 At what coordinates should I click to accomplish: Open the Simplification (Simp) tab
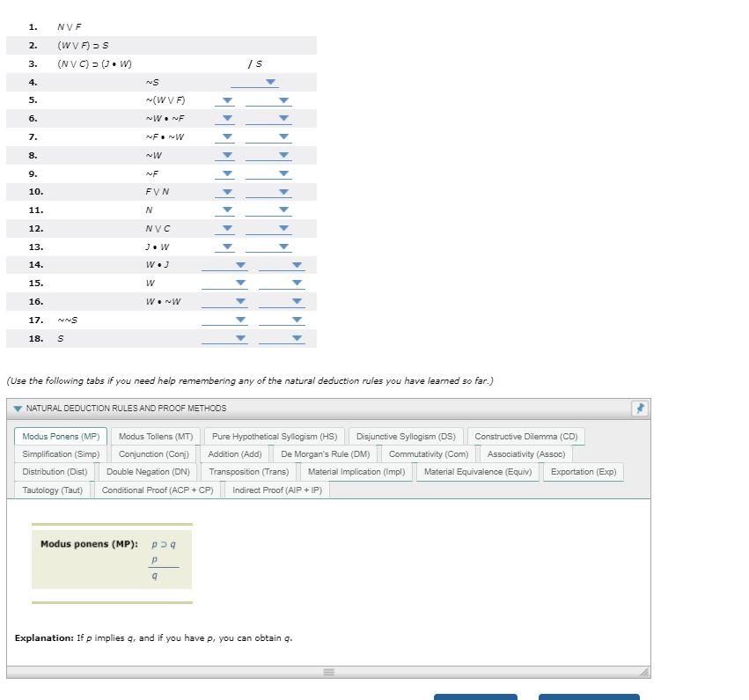(60, 453)
